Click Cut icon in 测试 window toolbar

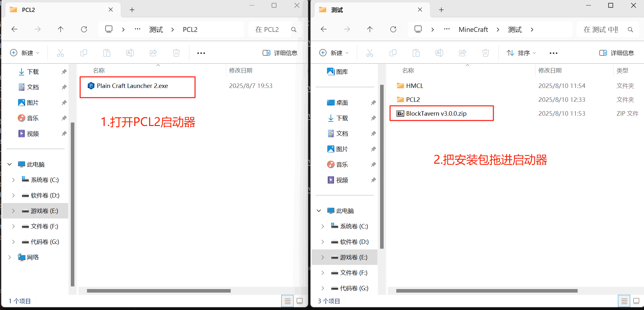click(x=370, y=53)
